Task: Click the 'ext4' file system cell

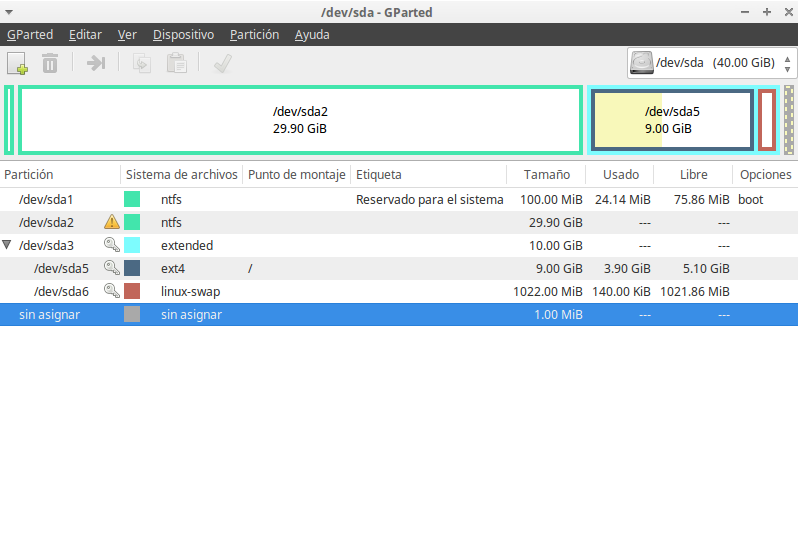Action: click(x=173, y=269)
